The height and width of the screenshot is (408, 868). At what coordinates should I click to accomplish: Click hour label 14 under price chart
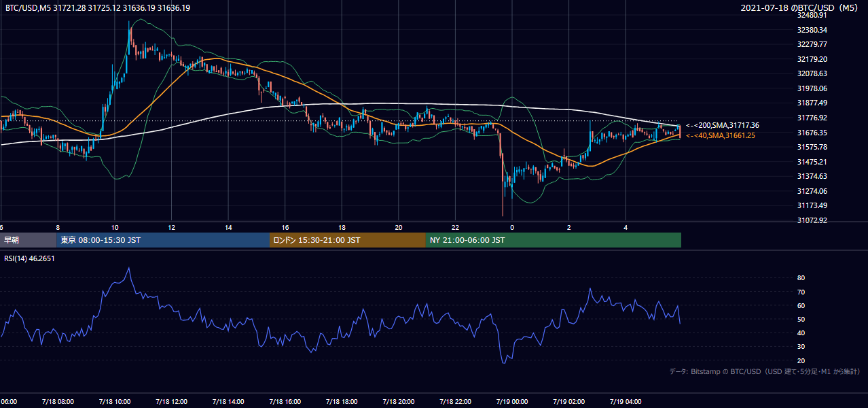(228, 227)
